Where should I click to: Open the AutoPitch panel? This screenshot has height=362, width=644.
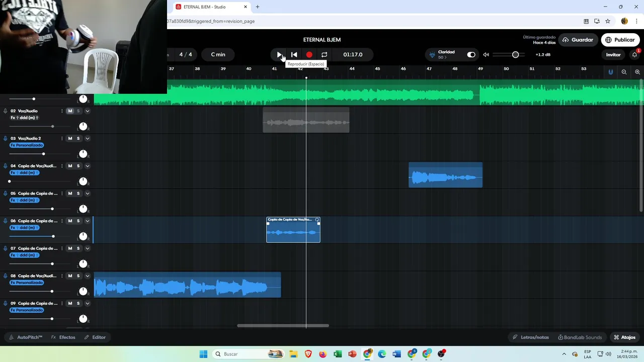25,337
